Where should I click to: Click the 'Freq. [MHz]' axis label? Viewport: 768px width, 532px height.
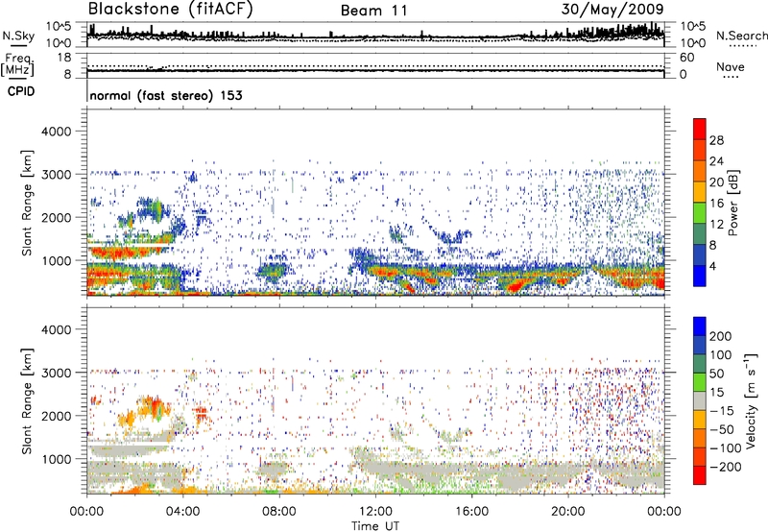pos(17,64)
